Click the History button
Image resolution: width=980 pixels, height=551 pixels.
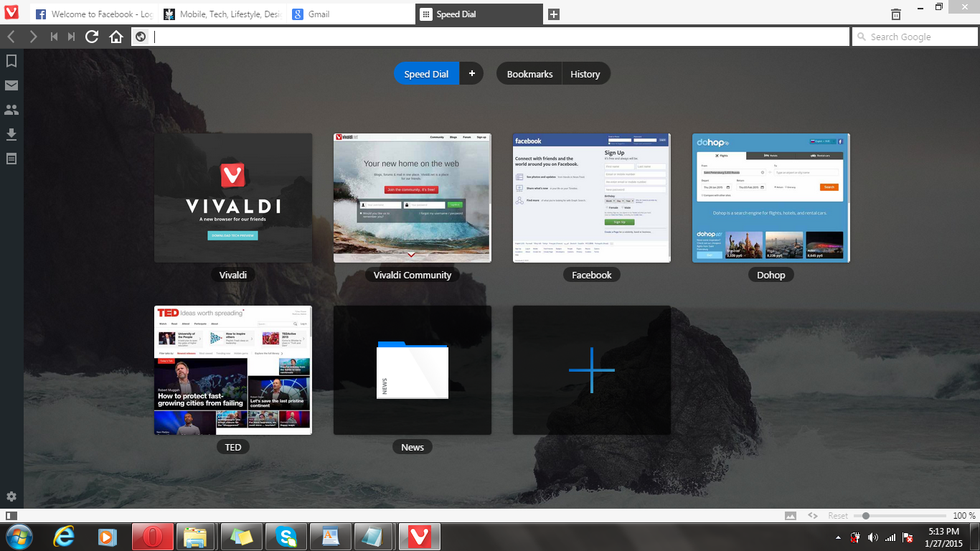pos(585,74)
